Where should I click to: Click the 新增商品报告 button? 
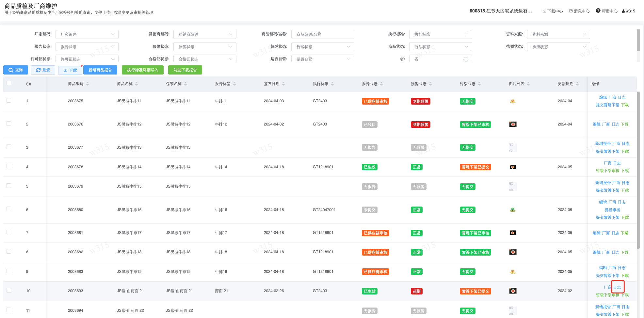point(100,70)
